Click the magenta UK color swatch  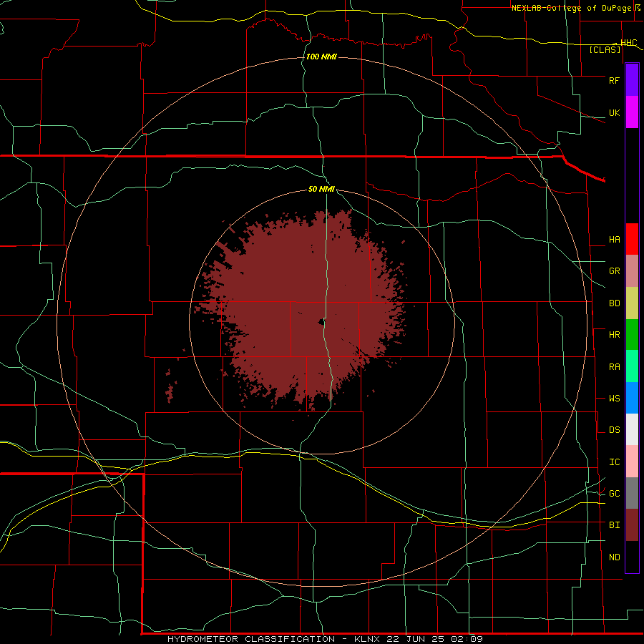(632, 112)
